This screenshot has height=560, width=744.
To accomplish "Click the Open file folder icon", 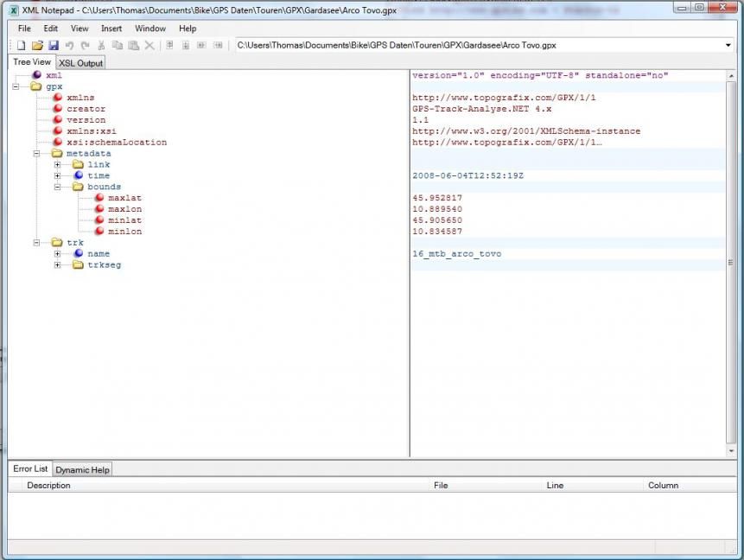I will (37, 45).
